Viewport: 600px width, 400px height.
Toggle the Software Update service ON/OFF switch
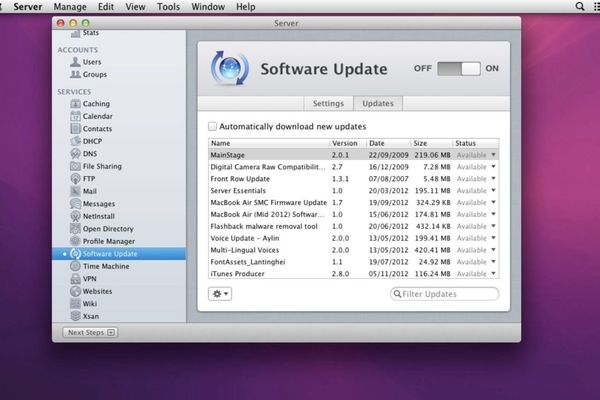click(x=459, y=69)
